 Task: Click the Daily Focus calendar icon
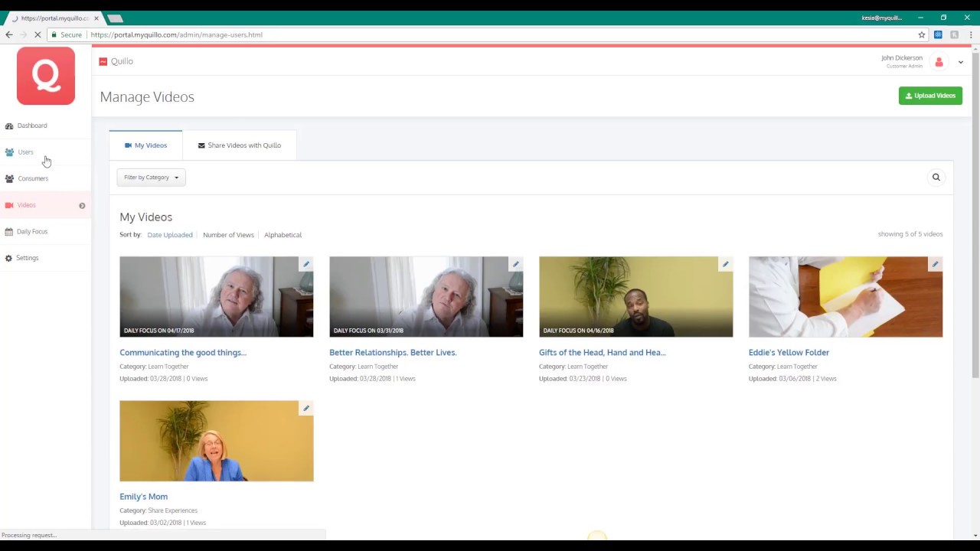click(x=8, y=231)
